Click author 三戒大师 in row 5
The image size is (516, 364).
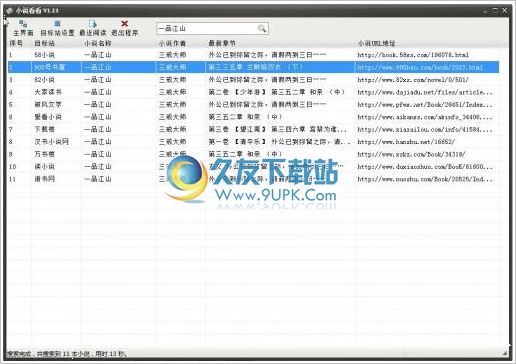coord(172,105)
